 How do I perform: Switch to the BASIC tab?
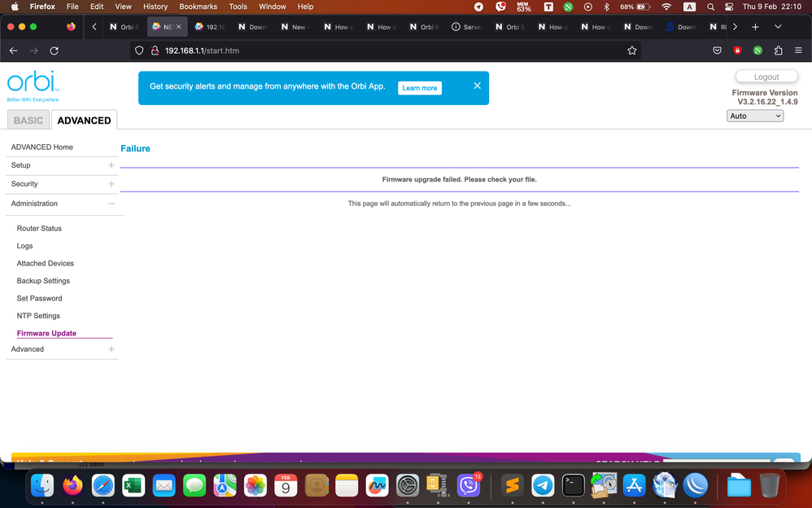[x=28, y=120]
